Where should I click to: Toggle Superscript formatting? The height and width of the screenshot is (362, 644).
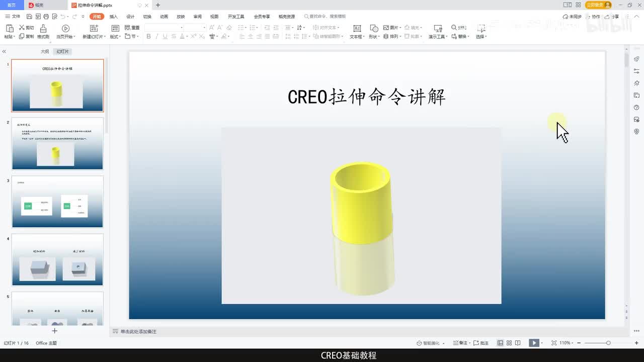(193, 37)
